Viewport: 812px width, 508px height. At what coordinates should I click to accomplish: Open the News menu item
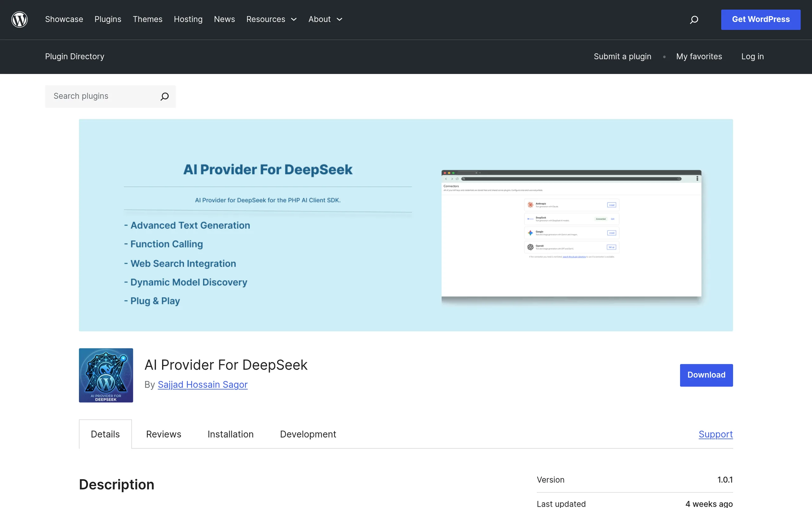click(x=225, y=19)
